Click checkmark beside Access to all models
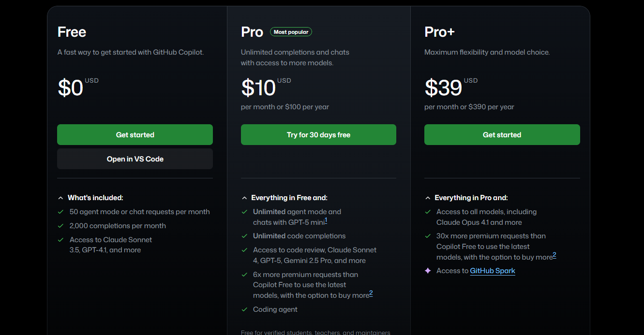The image size is (644, 335). tap(428, 212)
